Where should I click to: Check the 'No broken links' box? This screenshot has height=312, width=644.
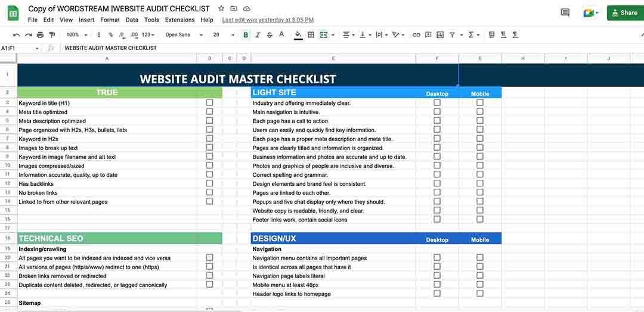(209, 192)
